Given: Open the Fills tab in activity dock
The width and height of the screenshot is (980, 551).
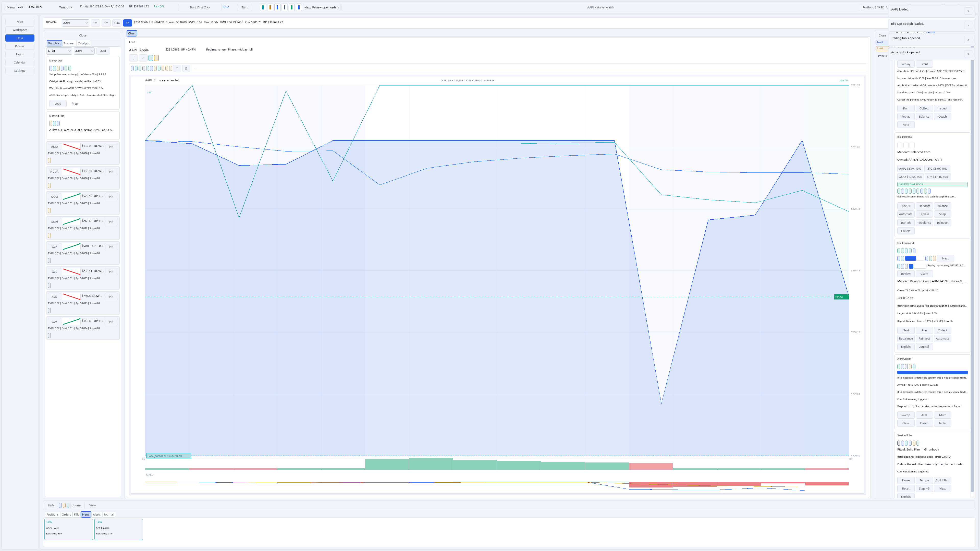Looking at the screenshot, I should tap(77, 515).
